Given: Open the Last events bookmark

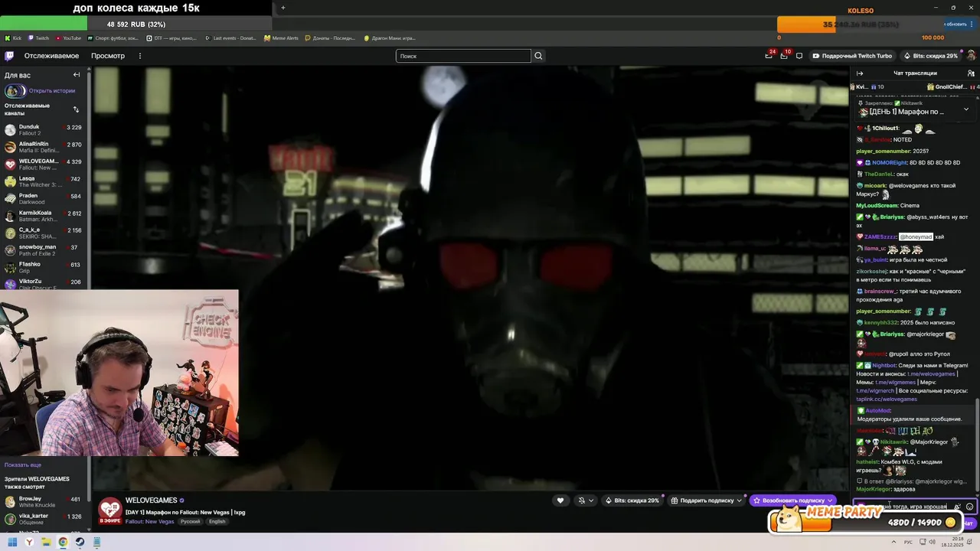Looking at the screenshot, I should 230,37.
